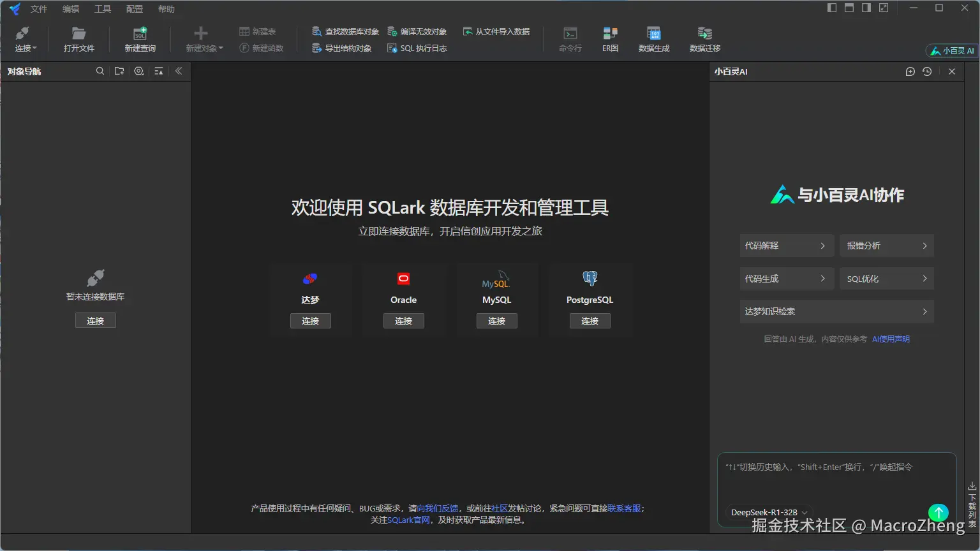Connect to MySQL database
The height and width of the screenshot is (551, 980).
tap(497, 321)
